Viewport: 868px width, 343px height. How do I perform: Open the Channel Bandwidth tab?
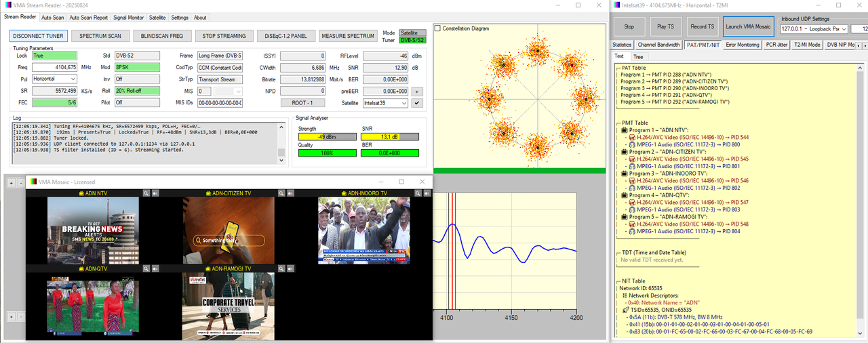(x=659, y=45)
